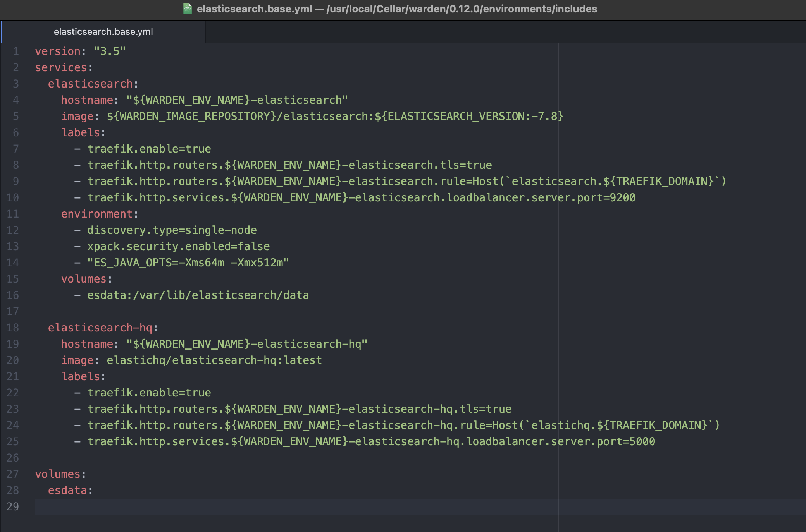Click the file path in the title bar
Viewport: 806px width, 532px height.
click(461, 9)
